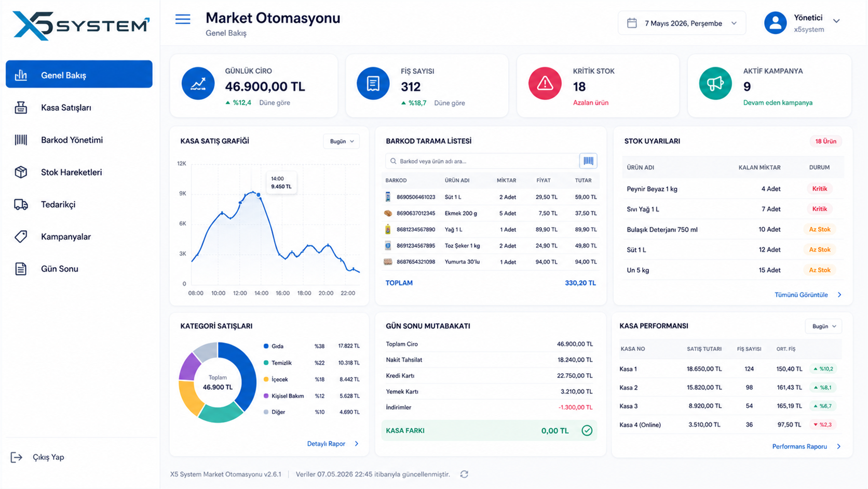868x489 pixels.
Task: Click the Un 5 kg stock row
Action: point(733,270)
